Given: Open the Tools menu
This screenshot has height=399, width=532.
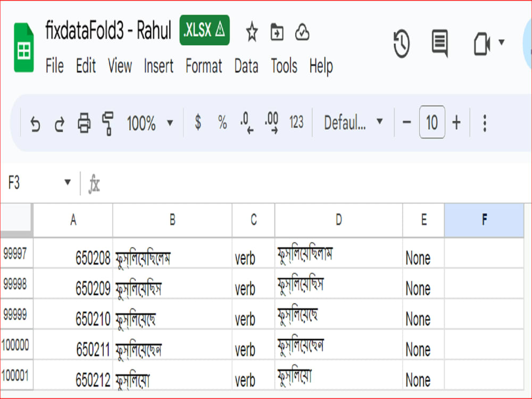Looking at the screenshot, I should coord(284,65).
